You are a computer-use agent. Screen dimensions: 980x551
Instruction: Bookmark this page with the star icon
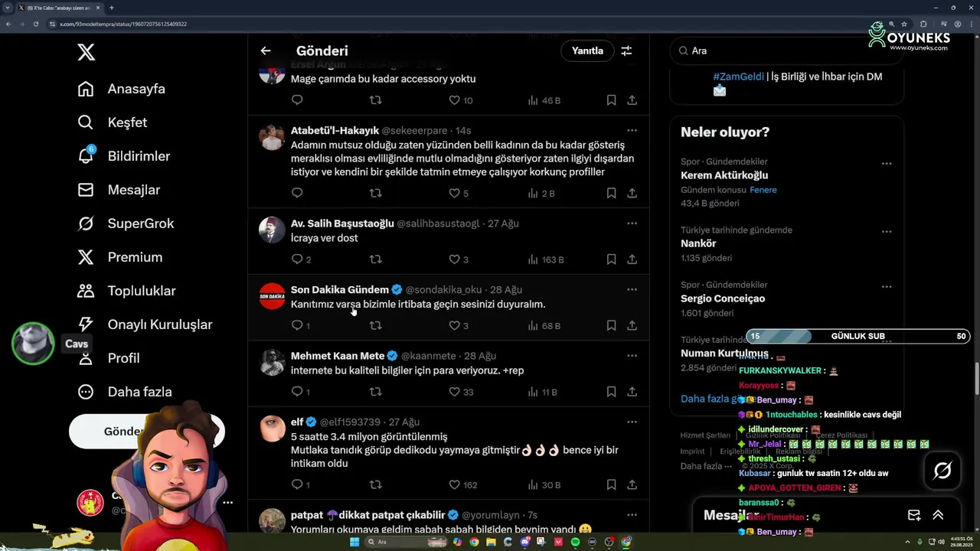pos(904,24)
